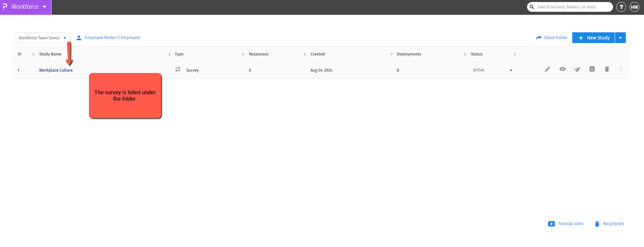644x247 pixels.
Task: Click the search magnifier icon
Action: [532, 7]
